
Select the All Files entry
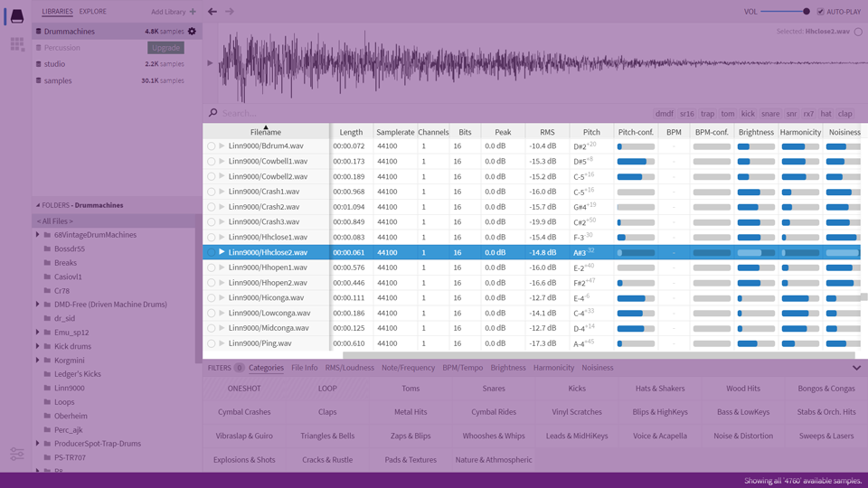click(114, 221)
